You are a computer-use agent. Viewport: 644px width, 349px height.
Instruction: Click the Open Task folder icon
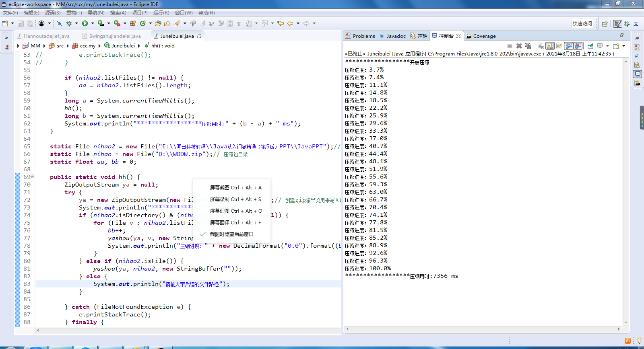tap(167, 23)
